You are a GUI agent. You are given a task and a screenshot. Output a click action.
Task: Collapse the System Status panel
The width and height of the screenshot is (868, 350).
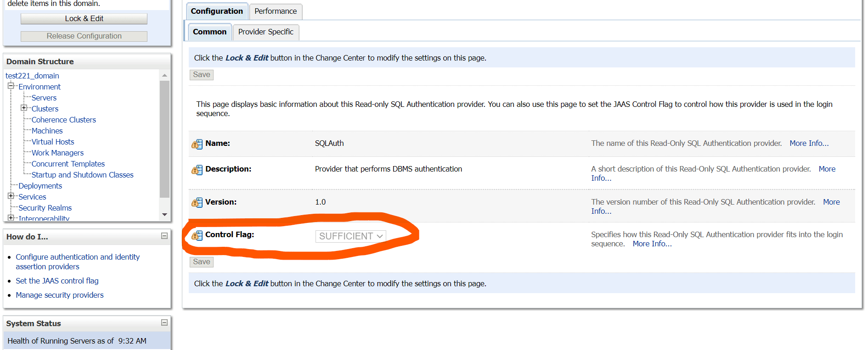(x=164, y=322)
